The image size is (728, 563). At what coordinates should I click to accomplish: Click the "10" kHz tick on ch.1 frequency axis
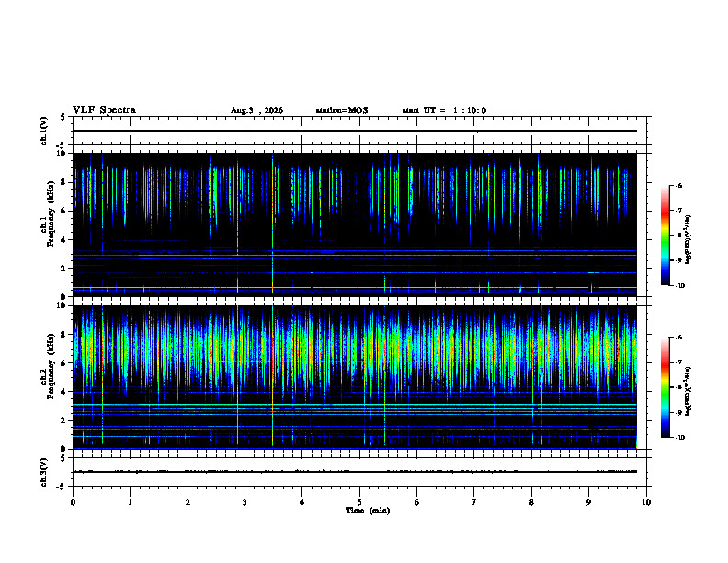(63, 154)
